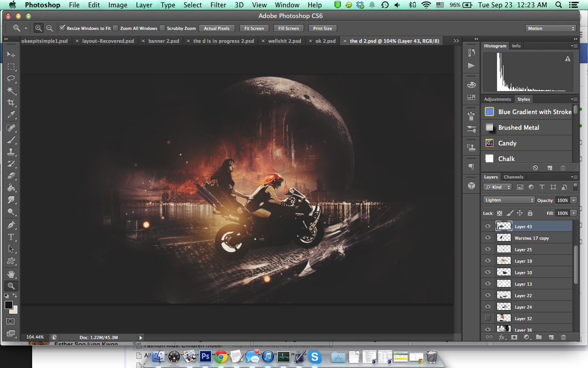Open the Filter menu
Screen dimensions: 588x368
[x=218, y=5]
